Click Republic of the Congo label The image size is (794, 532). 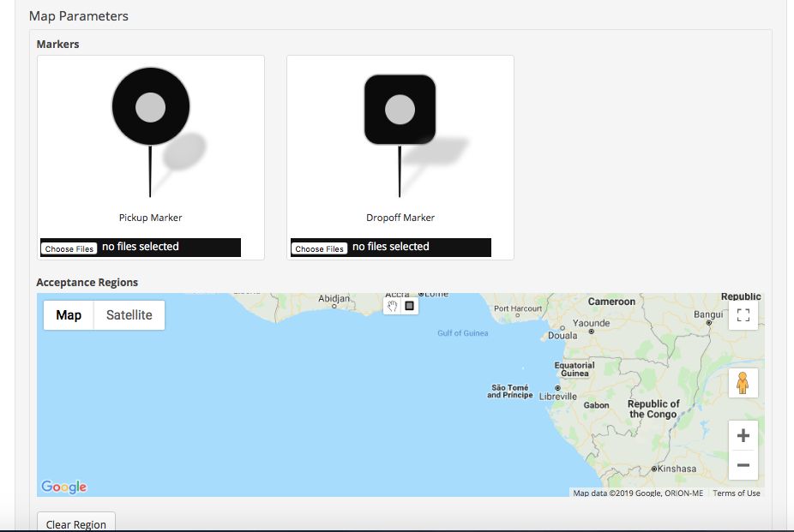[x=653, y=409]
